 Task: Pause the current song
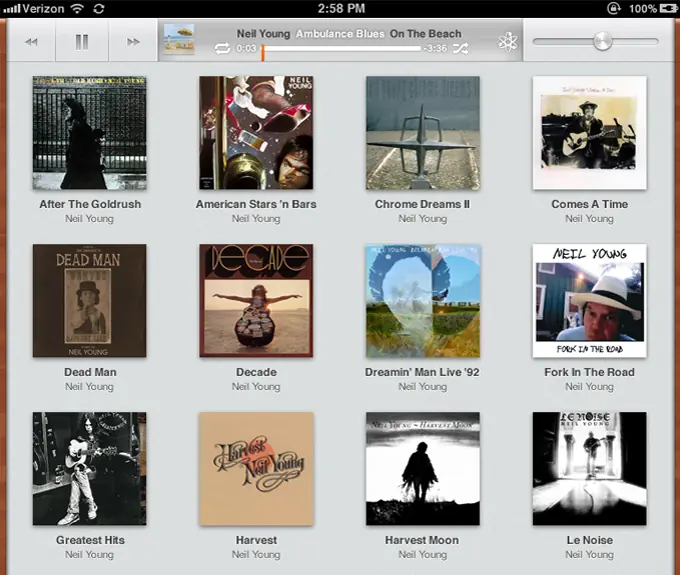[x=82, y=42]
